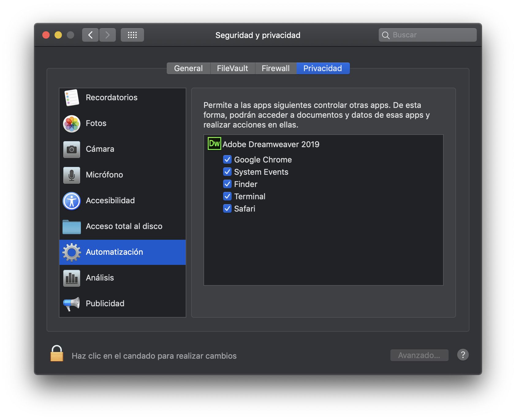Disable System Events automation access
The height and width of the screenshot is (420, 516).
pyautogui.click(x=227, y=172)
